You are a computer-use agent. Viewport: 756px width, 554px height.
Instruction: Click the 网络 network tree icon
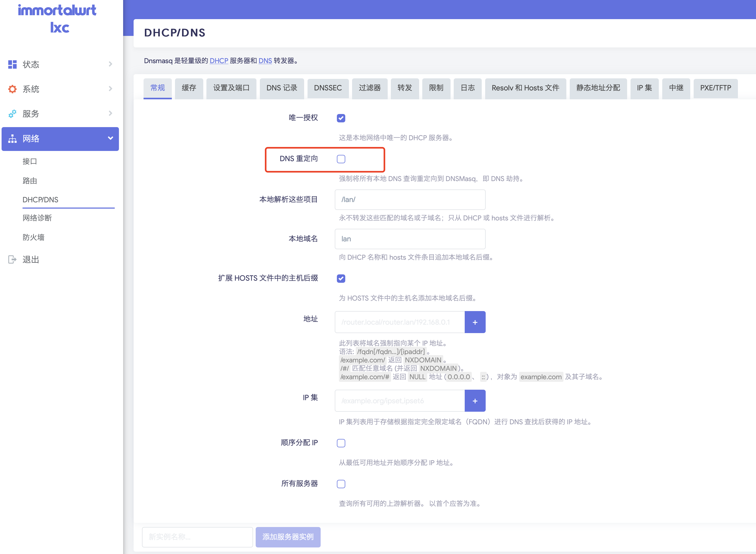click(x=12, y=138)
